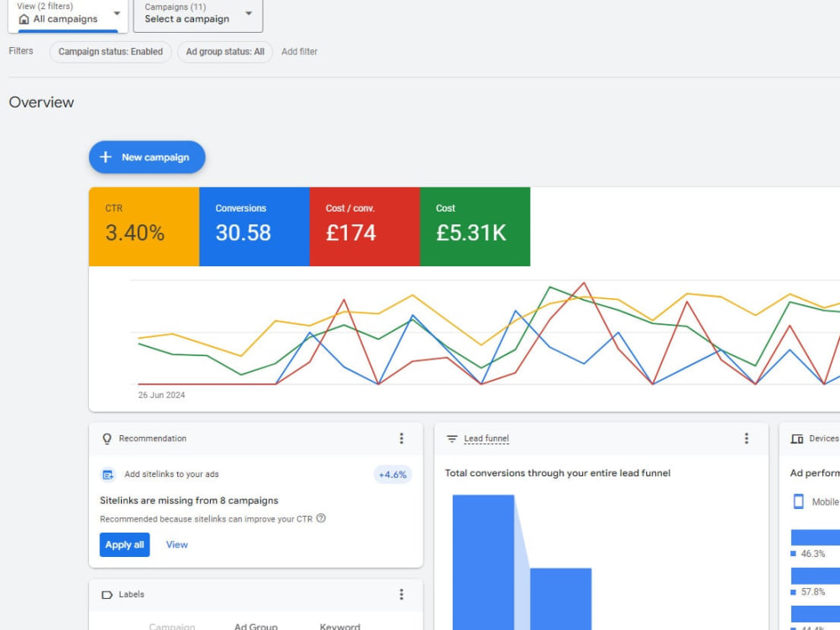Image resolution: width=840 pixels, height=630 pixels.
Task: Select the red Cost / conv. tile
Action: [365, 227]
